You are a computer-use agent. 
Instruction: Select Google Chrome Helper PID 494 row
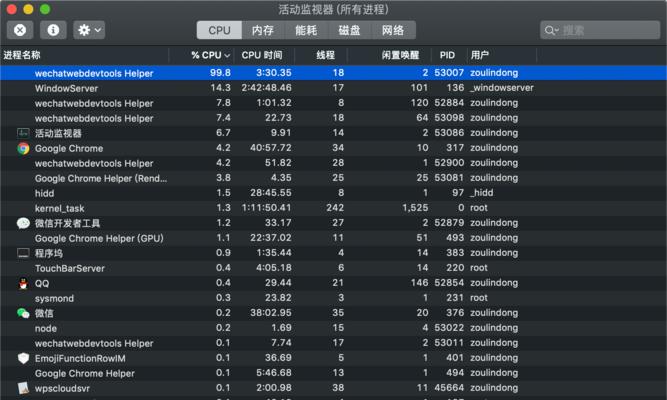click(x=334, y=373)
